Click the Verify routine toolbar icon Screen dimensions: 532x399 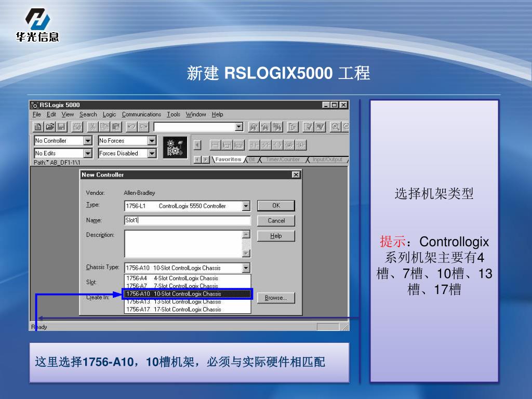click(x=308, y=127)
